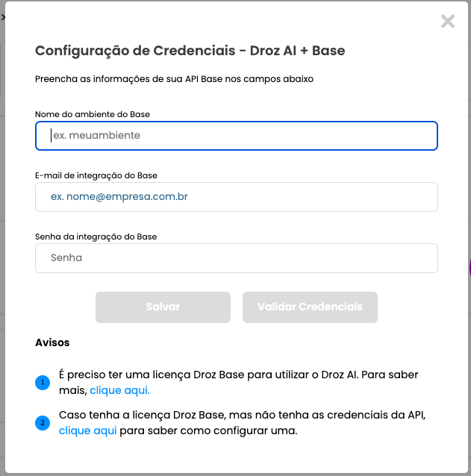Viewport: 471px width, 476px height.
Task: Select the Senha password field
Action: (x=237, y=258)
